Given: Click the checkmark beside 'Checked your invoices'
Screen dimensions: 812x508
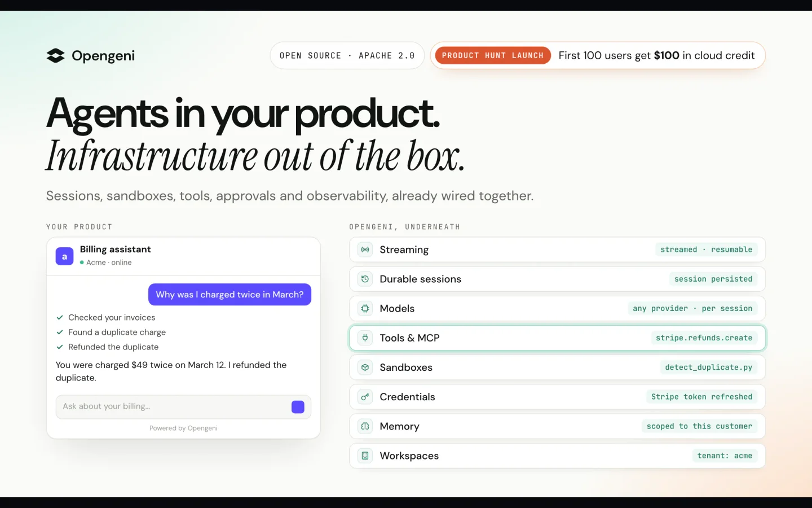Looking at the screenshot, I should click(x=60, y=318).
